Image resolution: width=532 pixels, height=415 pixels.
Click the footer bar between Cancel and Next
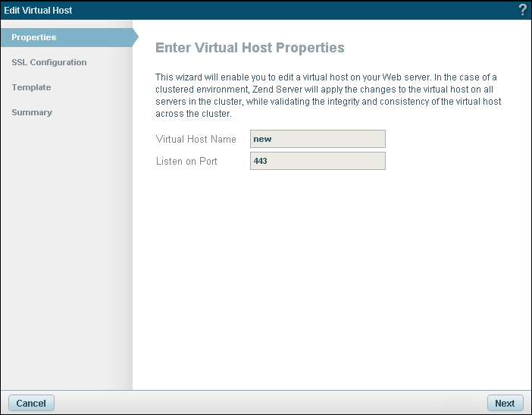pyautogui.click(x=265, y=403)
